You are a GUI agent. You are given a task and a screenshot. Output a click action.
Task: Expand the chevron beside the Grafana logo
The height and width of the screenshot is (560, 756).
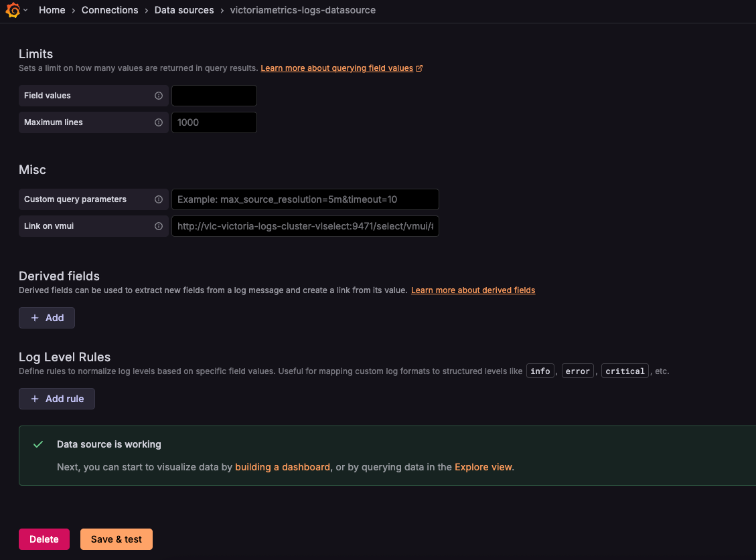[x=25, y=11]
